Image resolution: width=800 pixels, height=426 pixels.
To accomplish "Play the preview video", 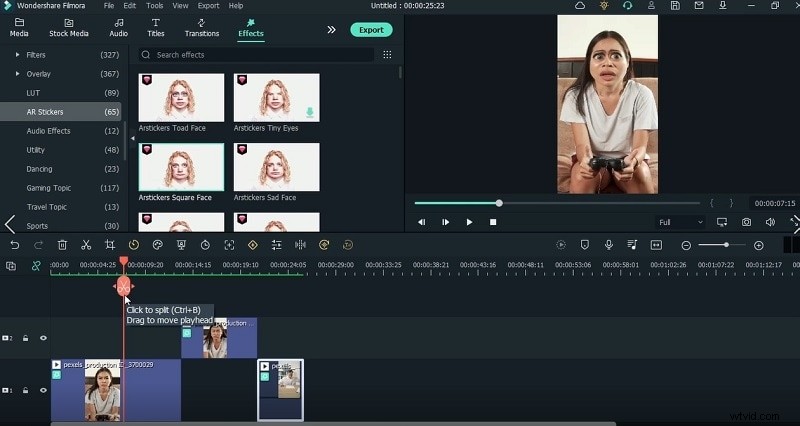I will point(469,222).
